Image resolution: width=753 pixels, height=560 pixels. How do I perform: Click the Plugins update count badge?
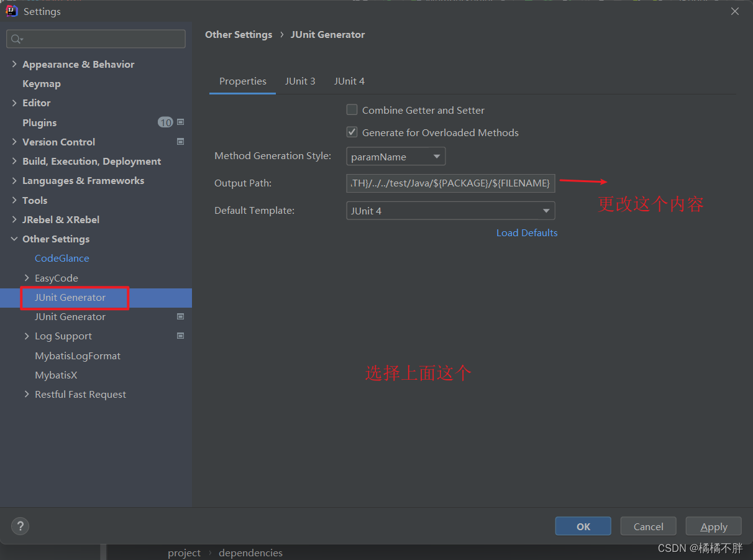165,122
